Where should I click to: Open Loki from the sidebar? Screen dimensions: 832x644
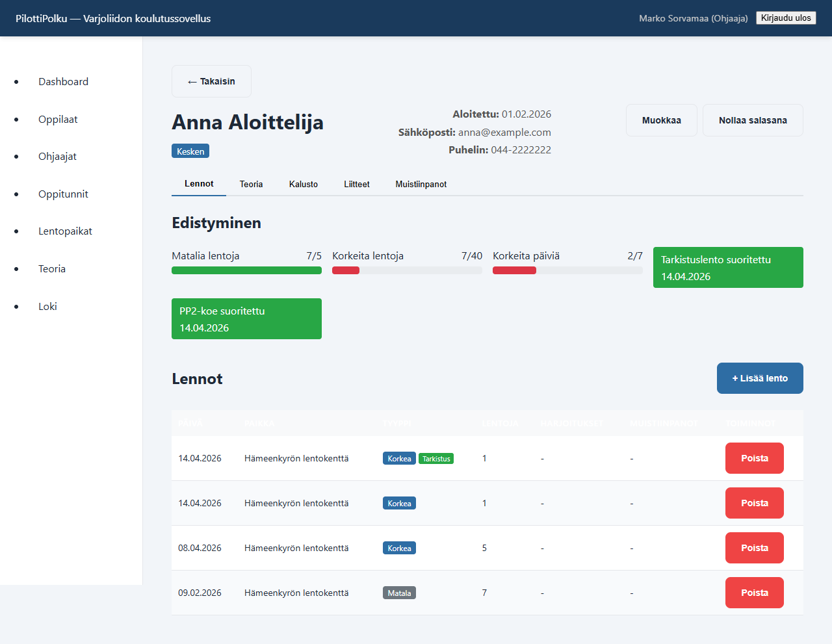tap(47, 307)
